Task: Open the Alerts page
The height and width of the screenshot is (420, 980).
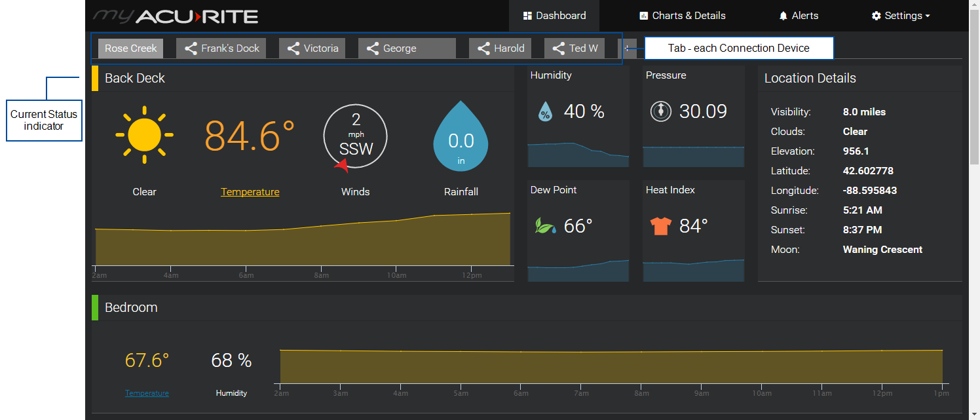Action: tap(798, 16)
